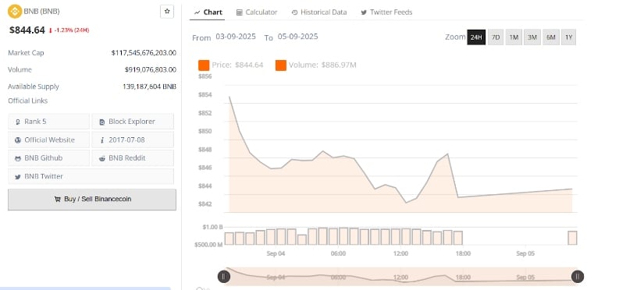Click the Chart tab line icon

(x=197, y=12)
